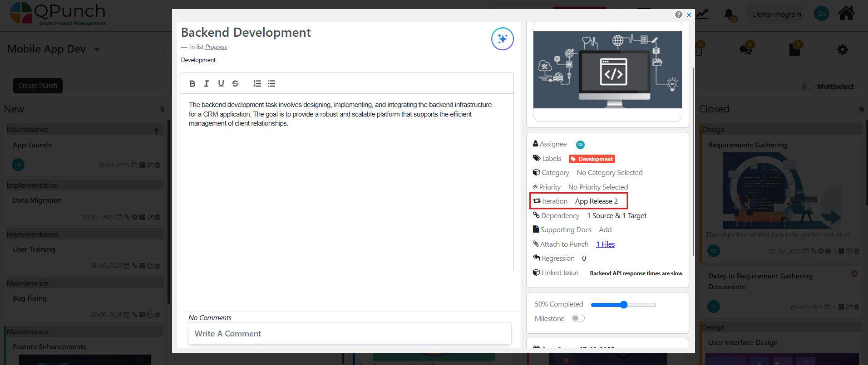Toggle underline formatting in editor
This screenshot has height=365, width=868.
[x=221, y=83]
